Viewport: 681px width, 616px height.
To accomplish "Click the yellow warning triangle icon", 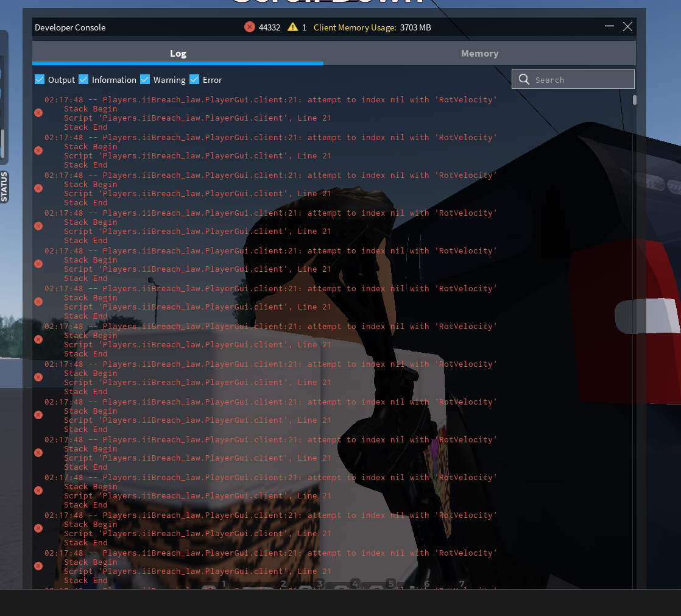I will pos(292,27).
